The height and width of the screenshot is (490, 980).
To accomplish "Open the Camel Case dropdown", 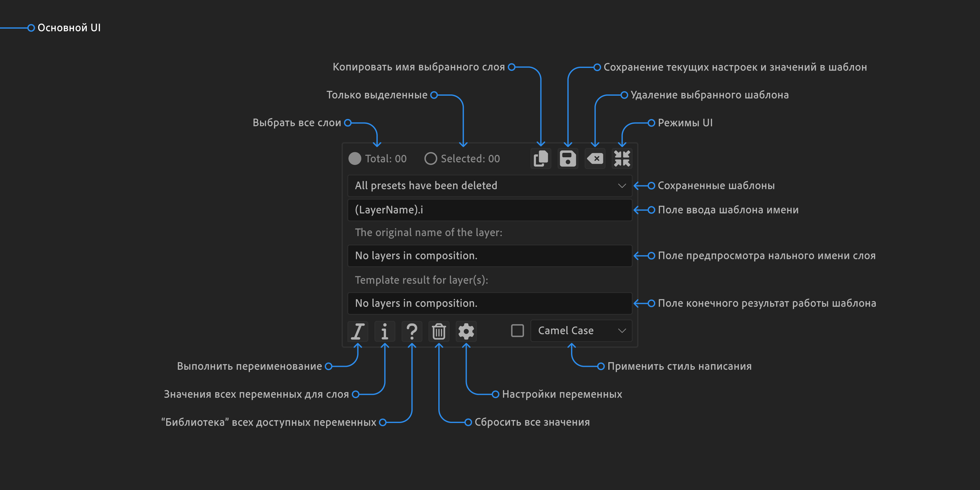I will click(581, 330).
